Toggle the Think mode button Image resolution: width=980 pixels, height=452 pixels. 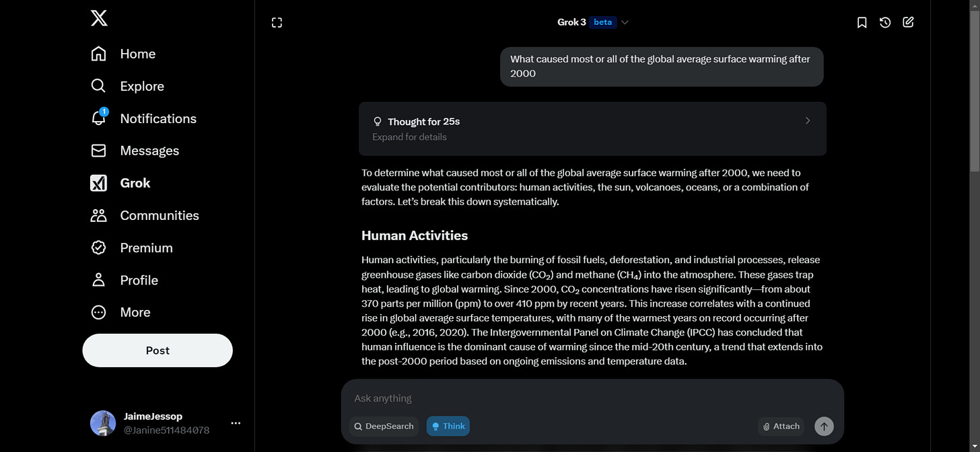(448, 426)
